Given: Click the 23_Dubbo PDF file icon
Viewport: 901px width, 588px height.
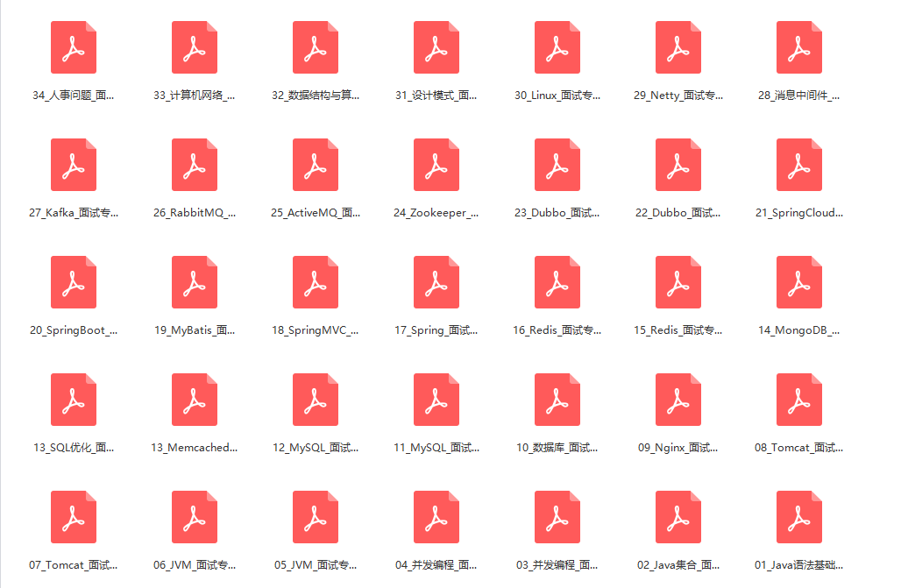Looking at the screenshot, I should (x=557, y=165).
